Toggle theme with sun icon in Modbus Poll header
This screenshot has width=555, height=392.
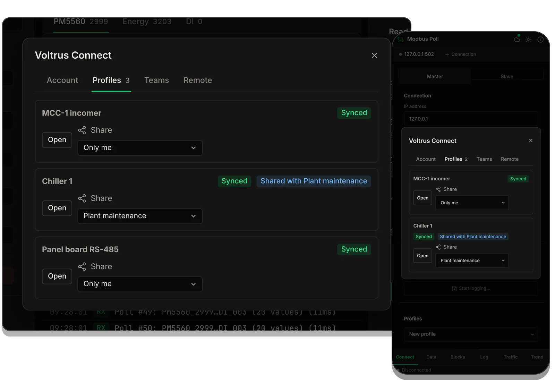click(528, 40)
